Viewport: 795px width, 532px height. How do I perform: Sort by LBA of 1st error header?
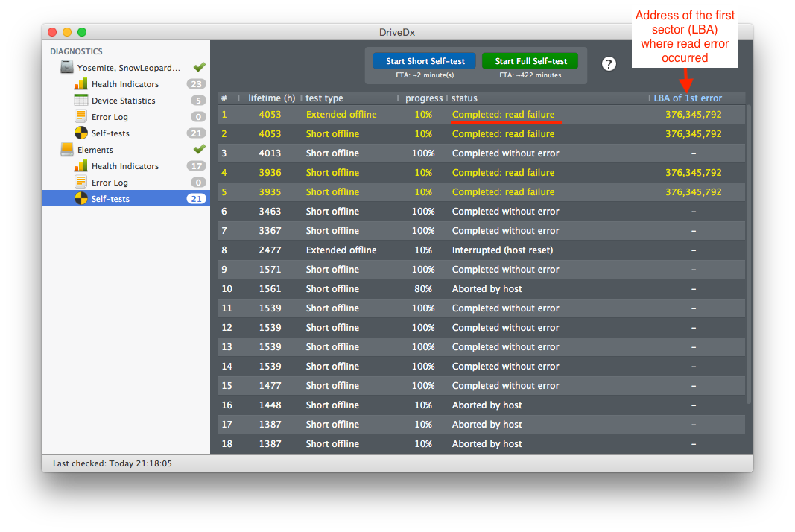[688, 98]
